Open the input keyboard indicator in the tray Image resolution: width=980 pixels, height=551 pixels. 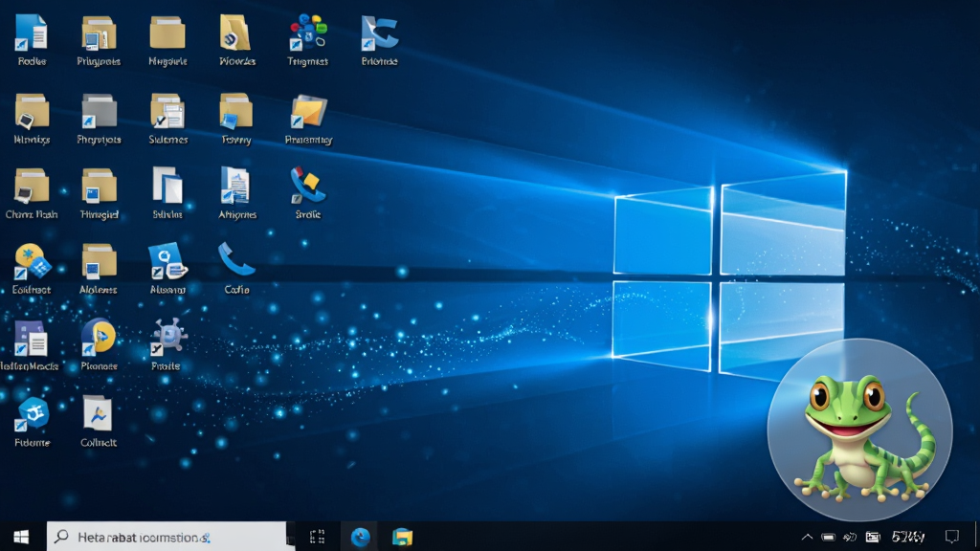point(873,537)
